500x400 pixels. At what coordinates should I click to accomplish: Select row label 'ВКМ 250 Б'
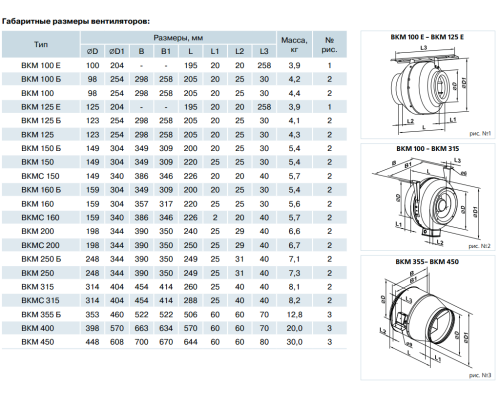click(x=41, y=259)
